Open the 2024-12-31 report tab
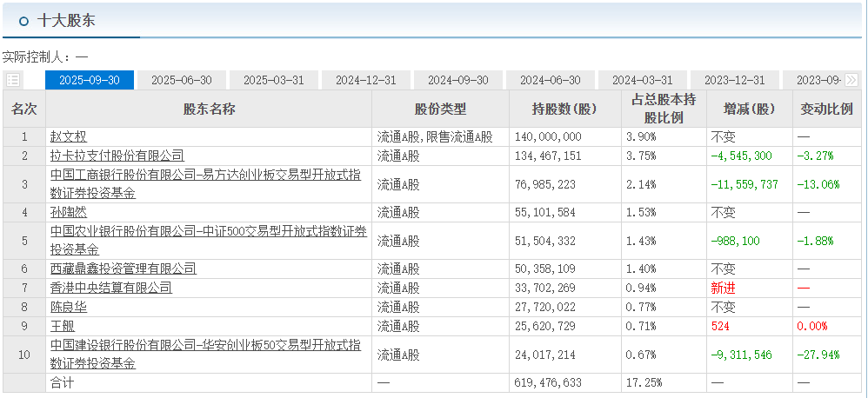 click(x=366, y=80)
